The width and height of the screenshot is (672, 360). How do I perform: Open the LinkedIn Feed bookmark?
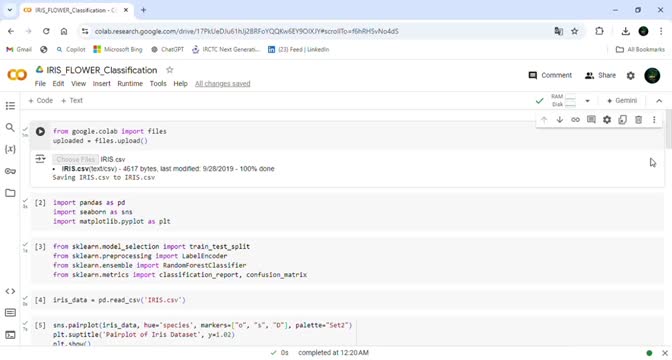[x=298, y=49]
